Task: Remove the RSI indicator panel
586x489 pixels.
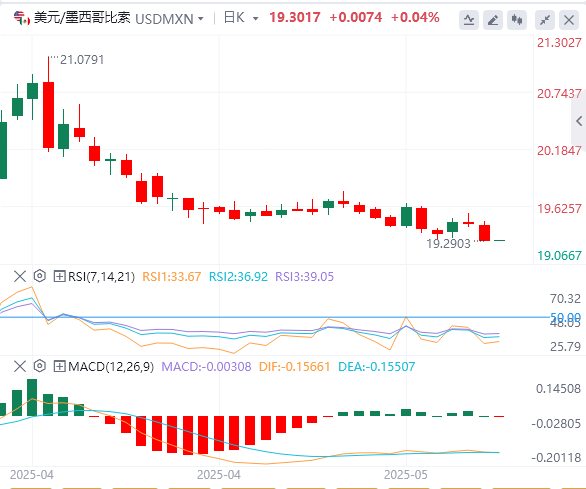Action: click(20, 277)
